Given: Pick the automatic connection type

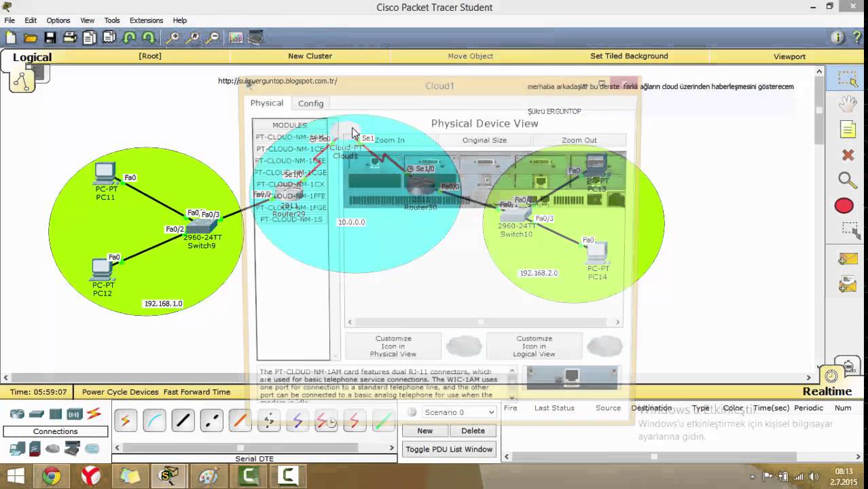Looking at the screenshot, I should coord(125,421).
